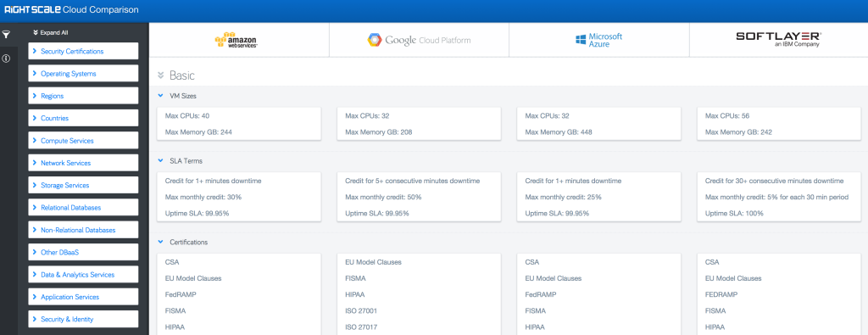Expand Operating Systems filter
The width and height of the screenshot is (868, 335).
(83, 74)
